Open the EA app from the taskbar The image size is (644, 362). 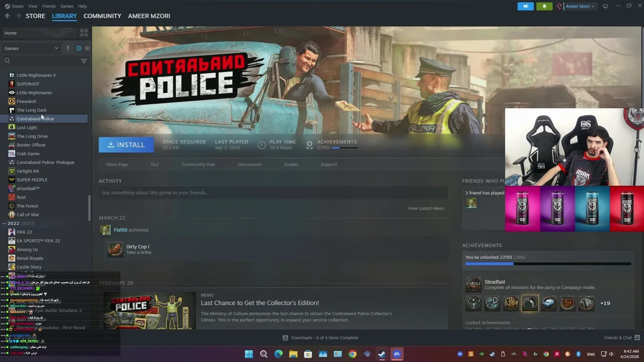pos(396,354)
